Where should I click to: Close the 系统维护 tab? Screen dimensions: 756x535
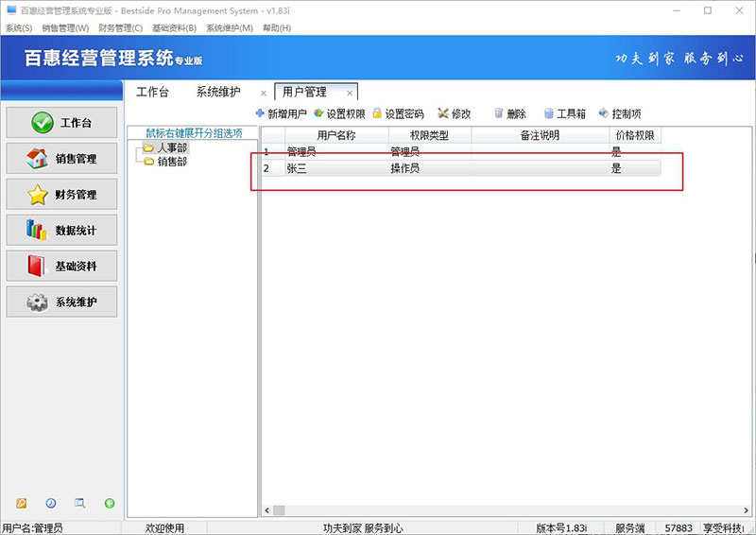point(264,94)
